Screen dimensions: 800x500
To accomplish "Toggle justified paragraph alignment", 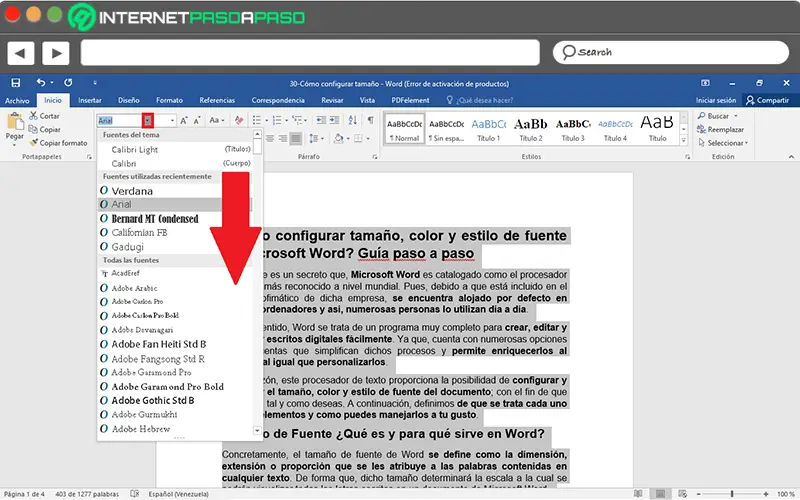I will pyautogui.click(x=295, y=138).
